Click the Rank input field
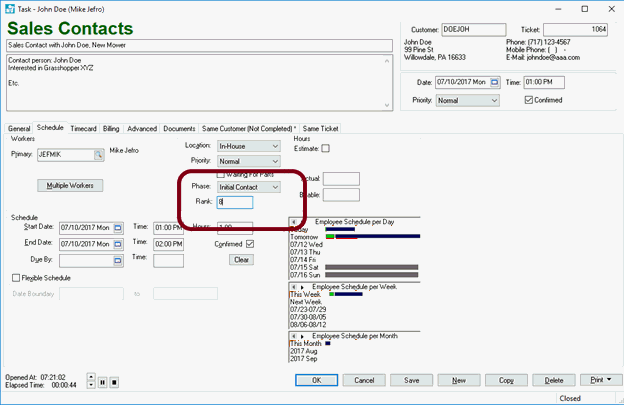Image resolution: width=624 pixels, height=405 pixels. 236,202
